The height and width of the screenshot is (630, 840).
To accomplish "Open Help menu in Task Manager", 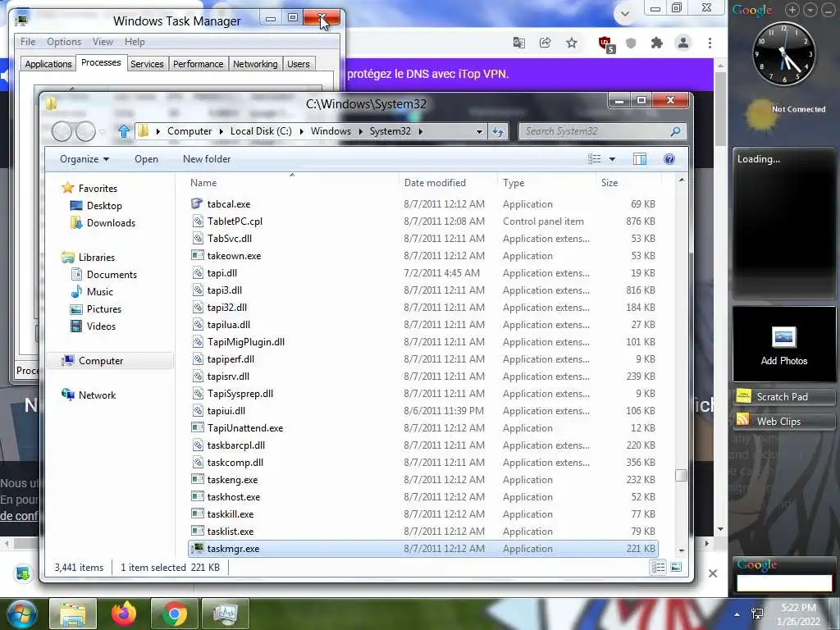I will [x=135, y=42].
